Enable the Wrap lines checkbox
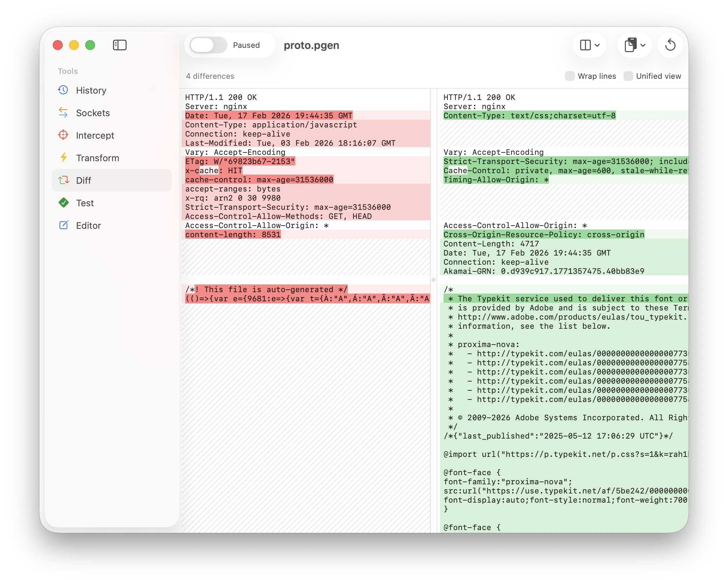Image resolution: width=728 pixels, height=585 pixels. click(x=570, y=76)
